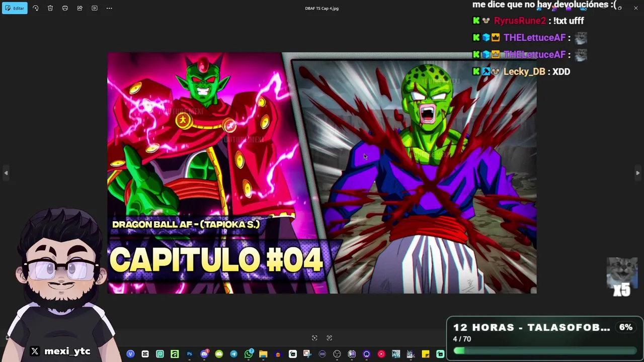
Task: Open Discord from the taskbar
Action: pos(204,354)
